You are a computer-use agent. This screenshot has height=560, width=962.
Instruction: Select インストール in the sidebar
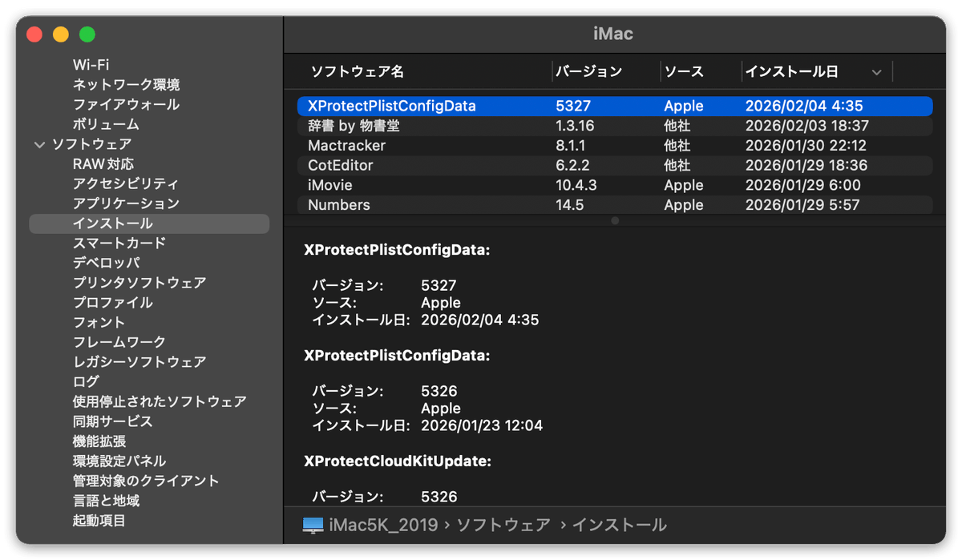click(x=149, y=224)
